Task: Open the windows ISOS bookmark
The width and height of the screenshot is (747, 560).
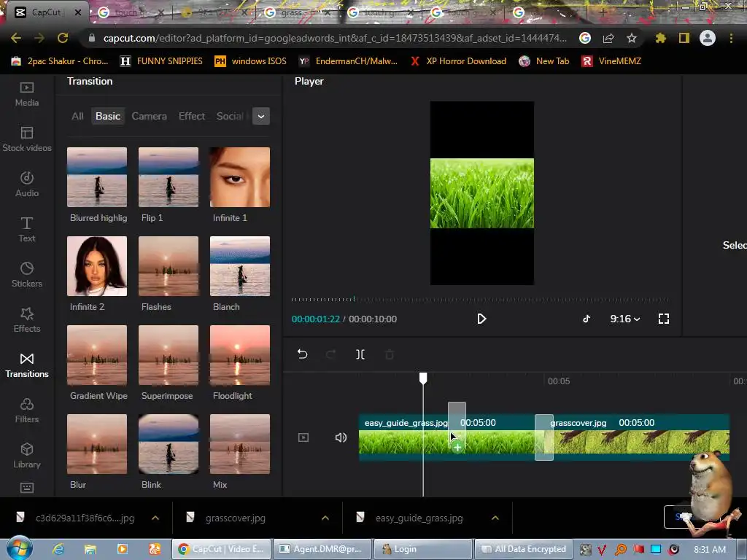Action: tap(251, 61)
